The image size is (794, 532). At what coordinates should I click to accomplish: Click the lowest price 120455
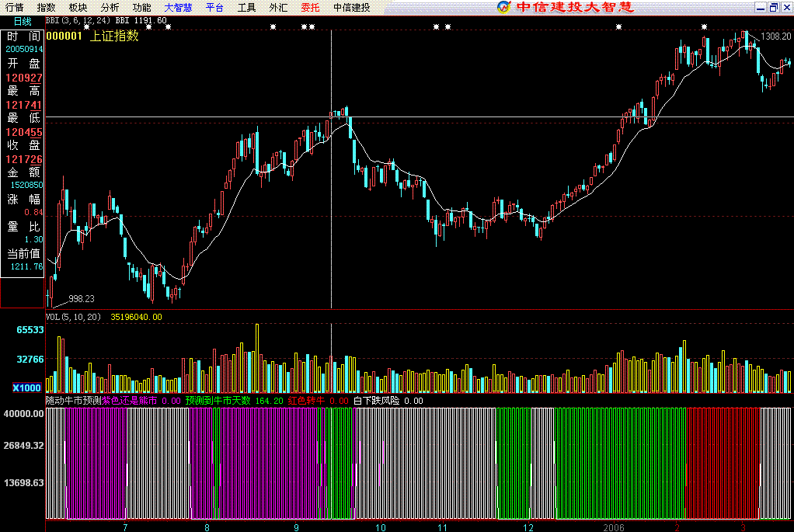(x=24, y=133)
